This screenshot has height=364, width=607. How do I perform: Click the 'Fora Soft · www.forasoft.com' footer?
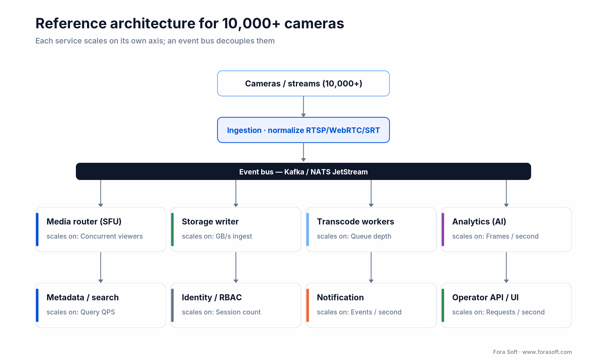click(532, 352)
